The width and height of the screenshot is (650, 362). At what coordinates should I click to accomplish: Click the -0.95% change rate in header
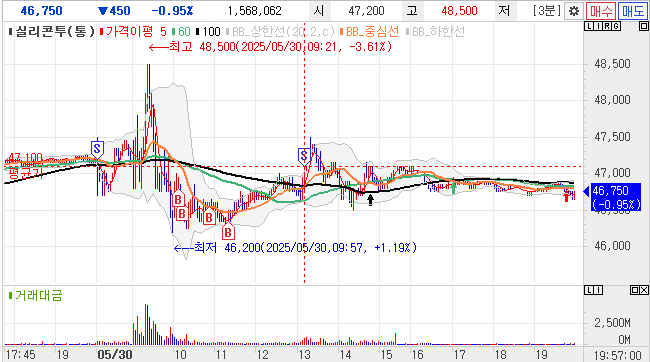click(172, 10)
